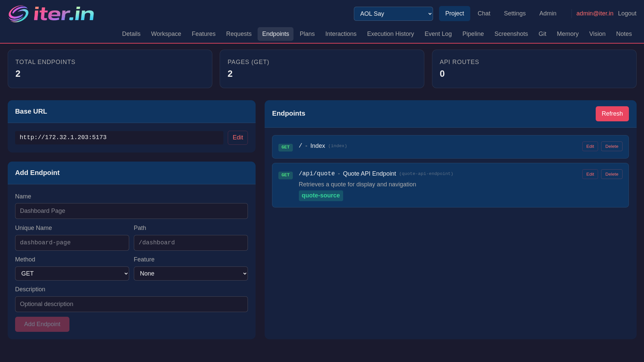Image resolution: width=644 pixels, height=362 pixels.
Task: Click the GET badge on the Index endpoint
Action: (285, 147)
